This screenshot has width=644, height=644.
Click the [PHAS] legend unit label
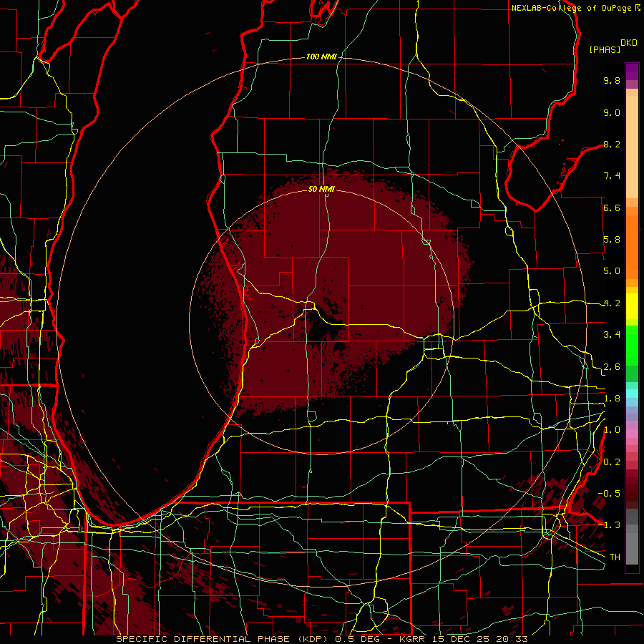tap(605, 50)
